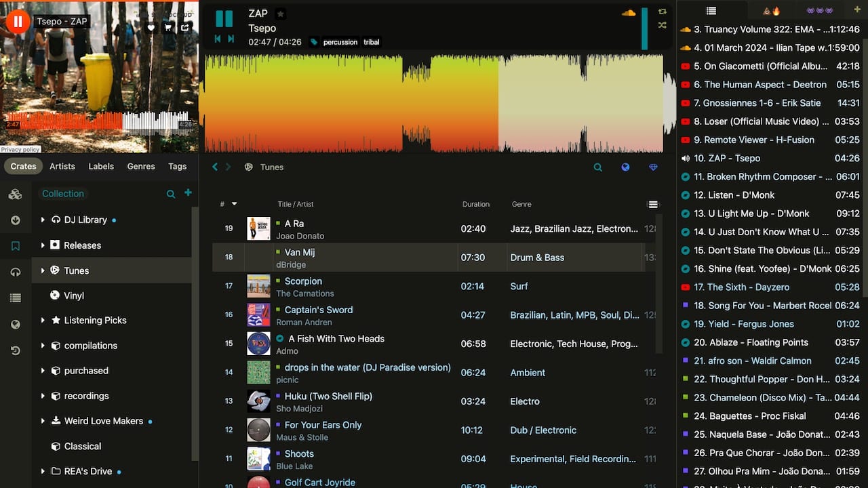Image resolution: width=868 pixels, height=488 pixels.
Task: Expand the Tunes crate arrow
Action: click(43, 270)
